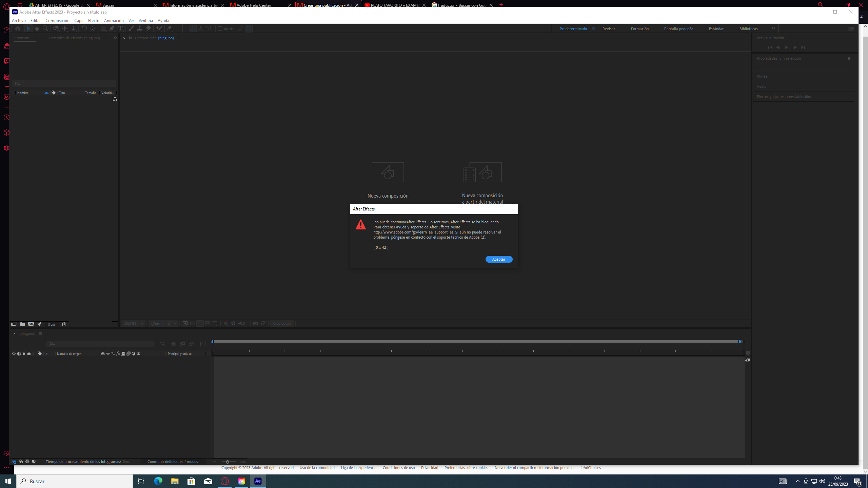Select the Brush tool
The image size is (868, 488).
pyautogui.click(x=131, y=28)
